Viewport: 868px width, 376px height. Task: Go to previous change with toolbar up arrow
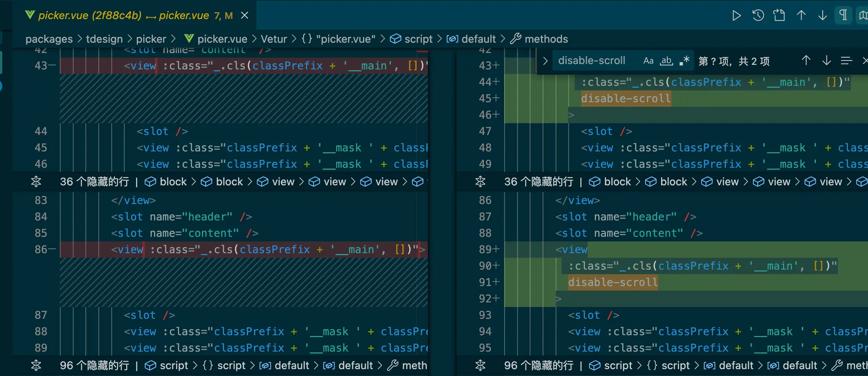[801, 16]
